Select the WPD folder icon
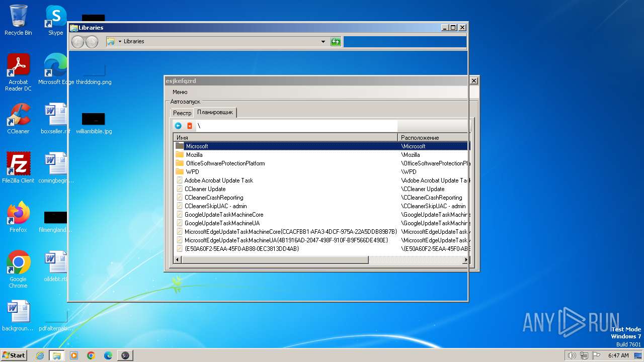This screenshot has height=362, width=644. click(x=180, y=172)
